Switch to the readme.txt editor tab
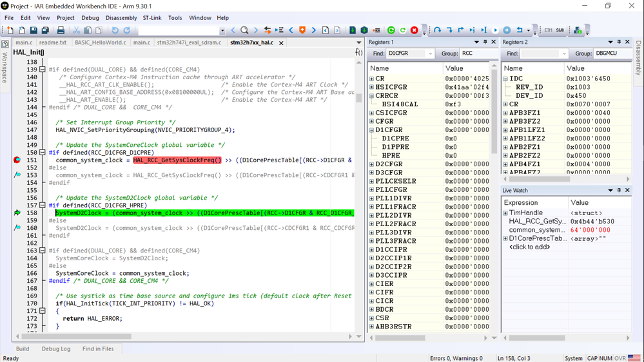644x362 pixels. 53,43
